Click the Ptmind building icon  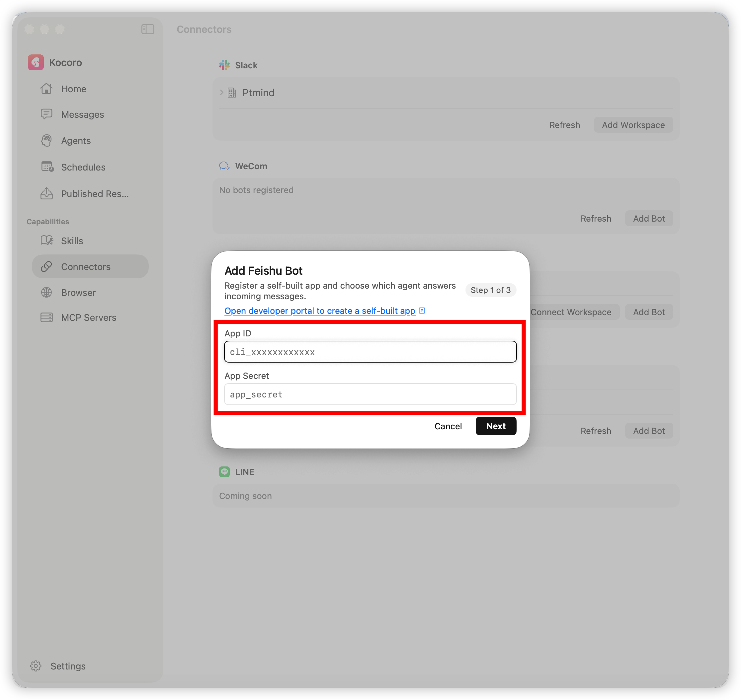tap(232, 93)
